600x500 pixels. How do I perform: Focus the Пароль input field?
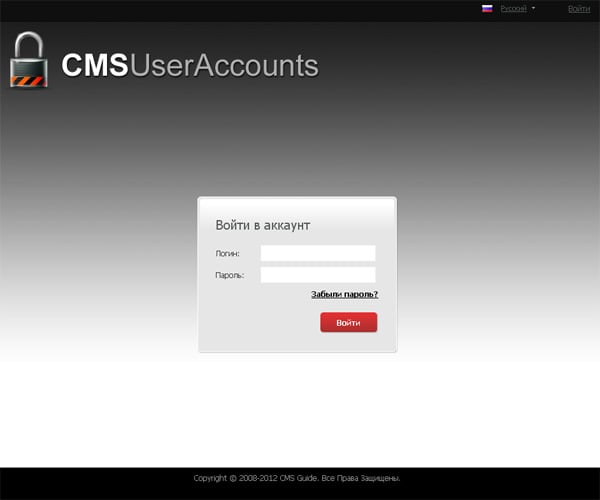point(318,274)
